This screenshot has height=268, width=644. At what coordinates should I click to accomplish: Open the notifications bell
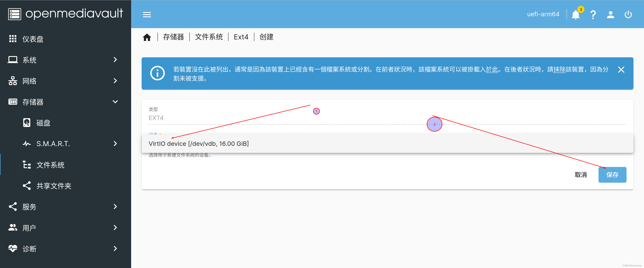576,15
